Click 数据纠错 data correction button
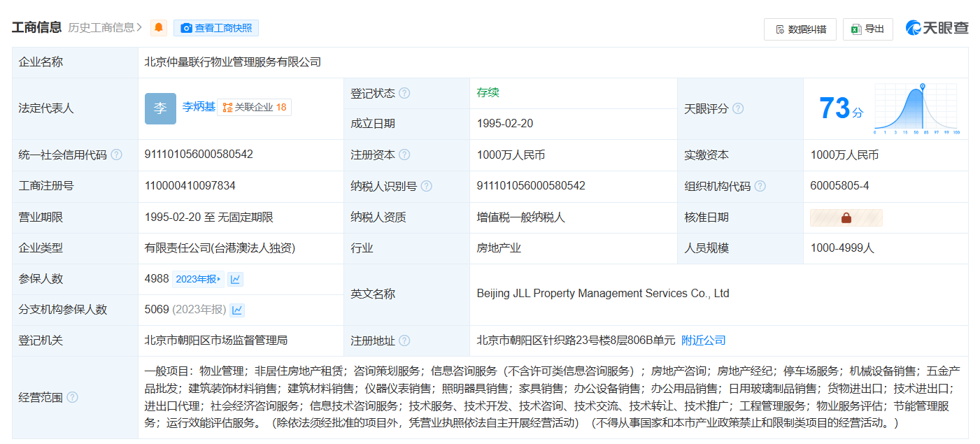The image size is (980, 444). click(x=800, y=29)
